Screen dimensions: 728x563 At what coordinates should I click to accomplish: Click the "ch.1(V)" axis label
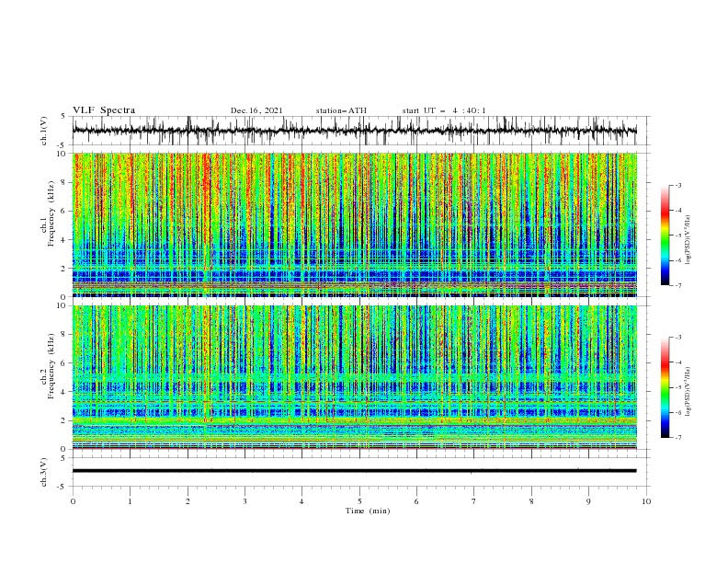[x=44, y=131]
